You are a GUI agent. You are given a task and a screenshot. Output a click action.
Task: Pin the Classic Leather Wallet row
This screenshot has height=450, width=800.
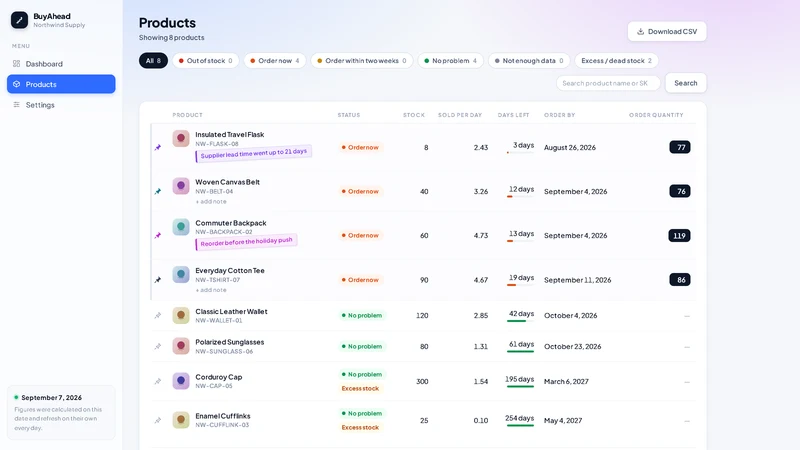coord(158,315)
